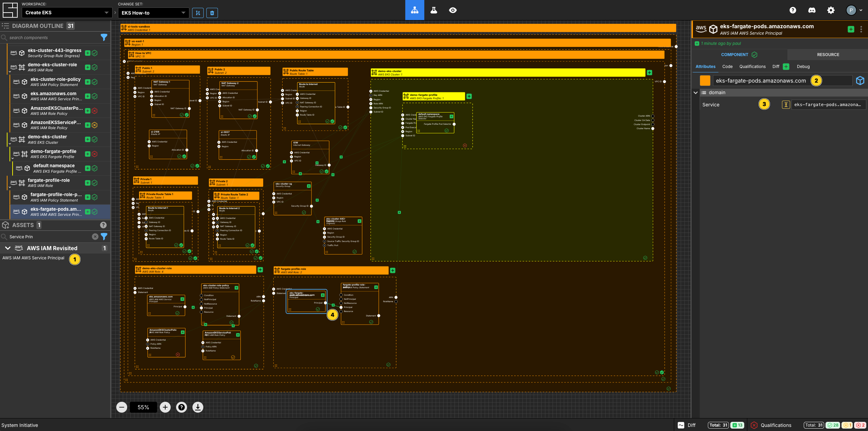Click warning qualification icon on AmazonEKSServiceP row
Viewport: 868px width, 431px height.
[x=95, y=125]
